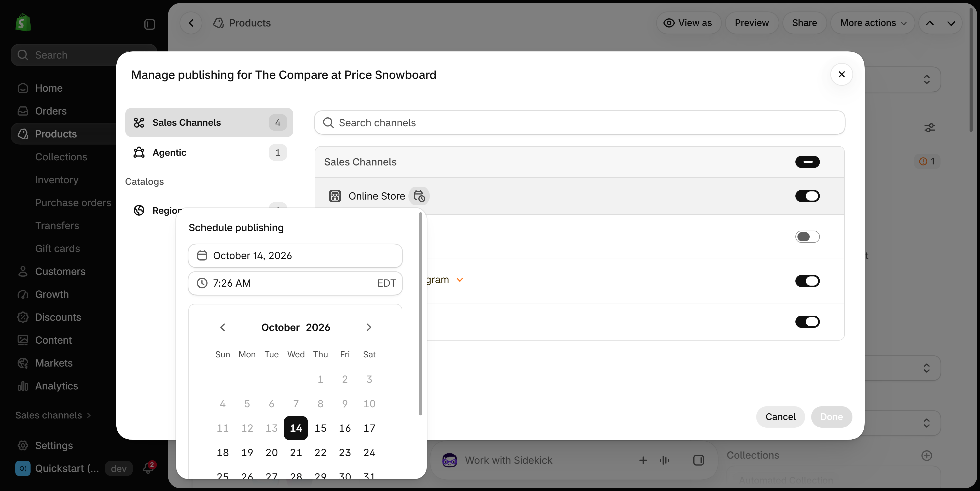Click the voice waveform icon in Sidekick bar
The image size is (980, 491).
664,460
